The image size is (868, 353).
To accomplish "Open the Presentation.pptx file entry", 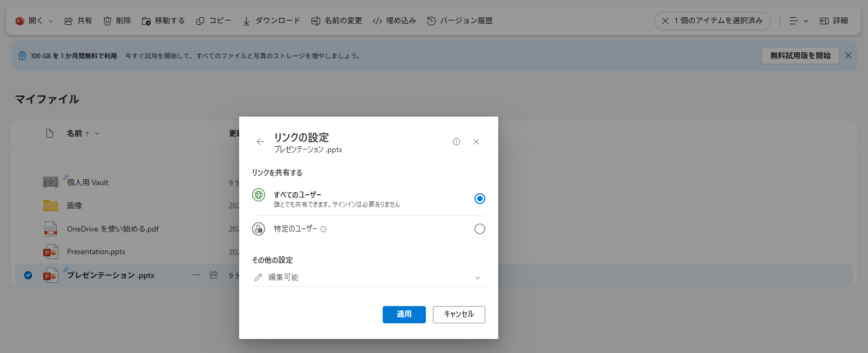I will pyautogui.click(x=96, y=252).
